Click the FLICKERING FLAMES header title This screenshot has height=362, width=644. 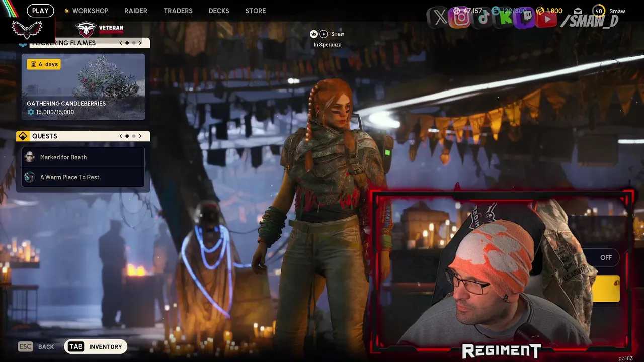63,43
